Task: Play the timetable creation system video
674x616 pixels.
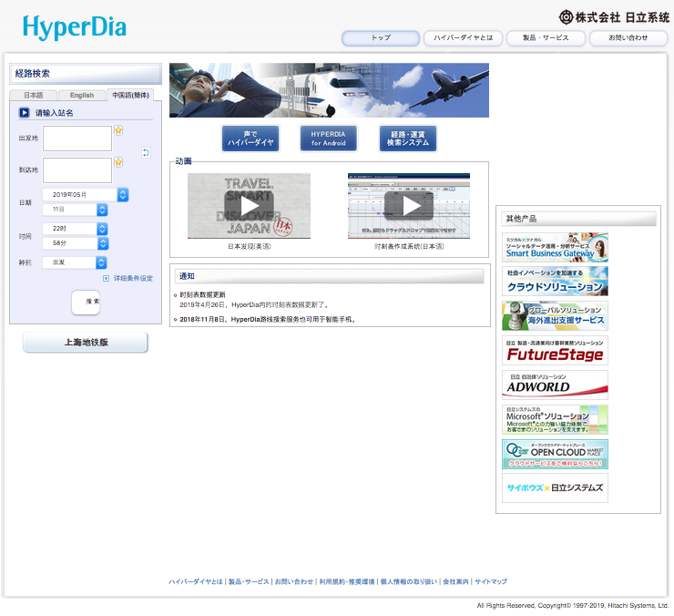Action: 409,206
